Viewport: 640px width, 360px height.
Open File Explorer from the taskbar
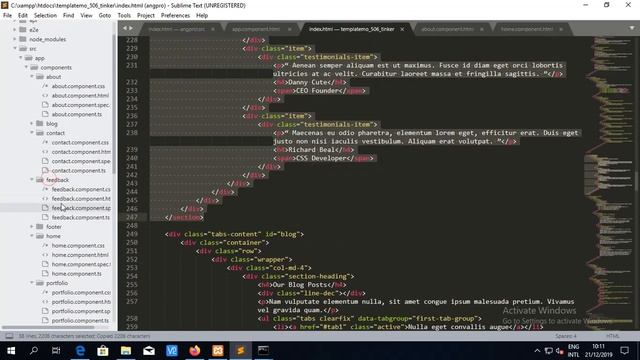pyautogui.click(x=126, y=351)
